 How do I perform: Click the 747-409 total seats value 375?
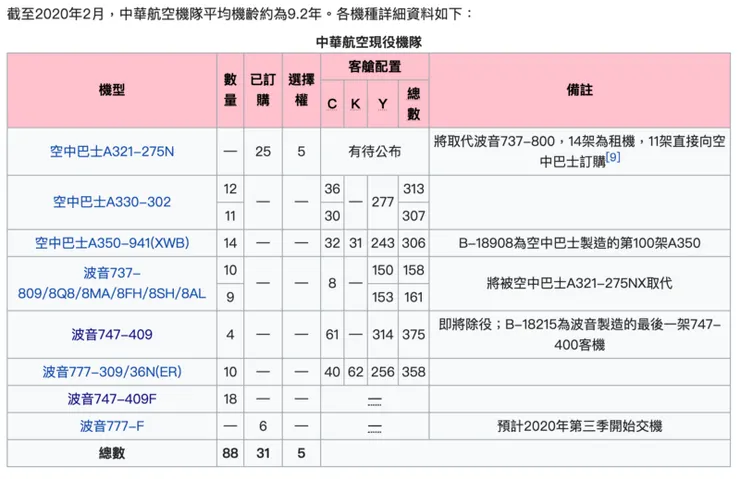(413, 335)
